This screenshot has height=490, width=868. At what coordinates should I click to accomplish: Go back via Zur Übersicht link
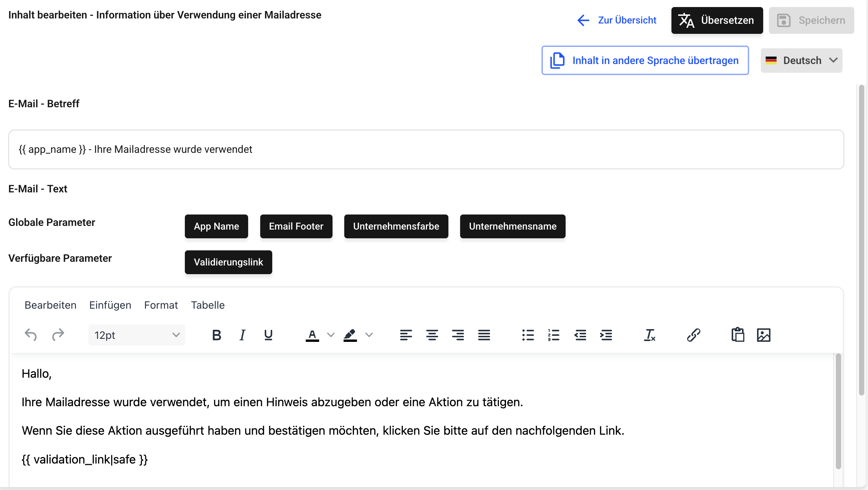[617, 20]
